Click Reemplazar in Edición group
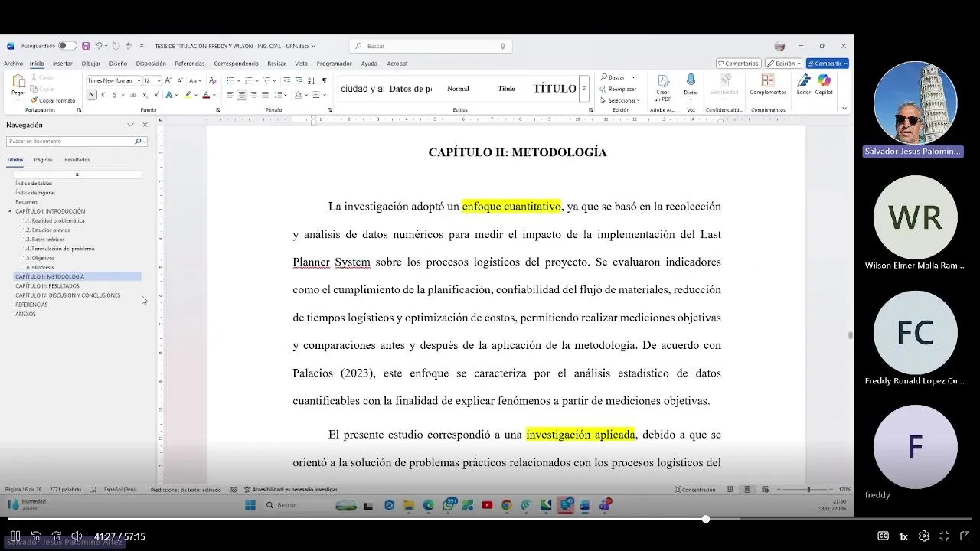The width and height of the screenshot is (980, 551). coord(619,89)
